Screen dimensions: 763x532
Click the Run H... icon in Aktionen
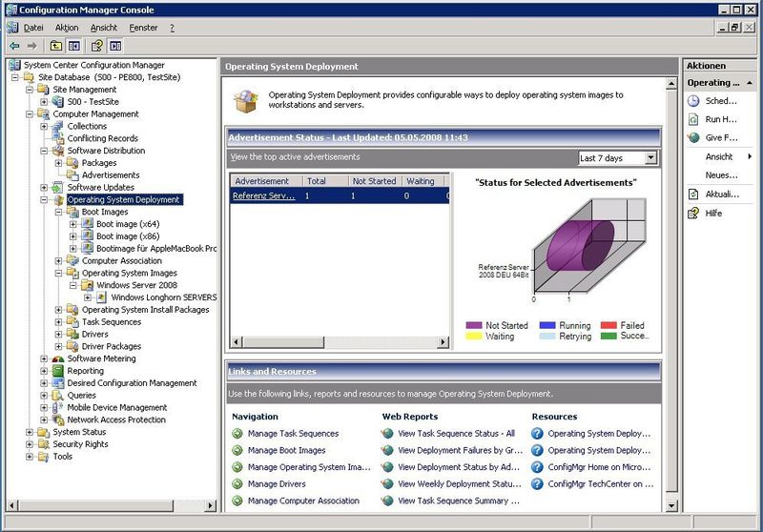[693, 119]
